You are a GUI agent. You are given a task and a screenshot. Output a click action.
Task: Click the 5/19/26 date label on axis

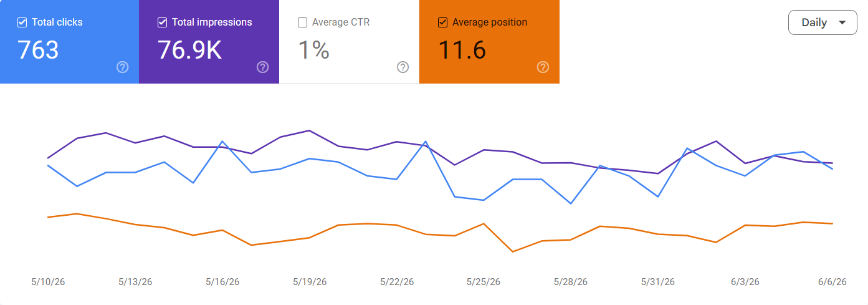pos(310,282)
